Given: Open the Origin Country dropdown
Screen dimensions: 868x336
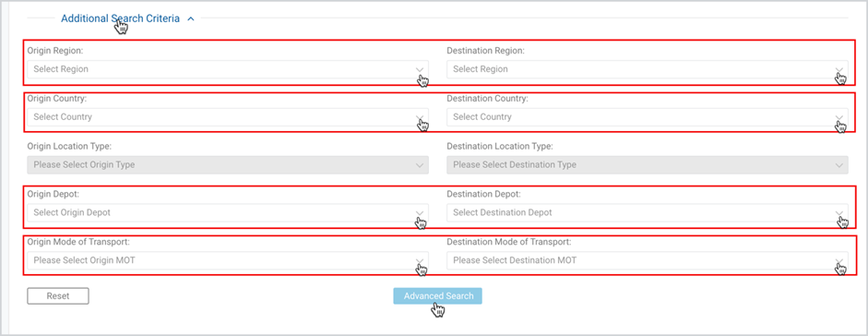Looking at the screenshot, I should click(x=228, y=117).
